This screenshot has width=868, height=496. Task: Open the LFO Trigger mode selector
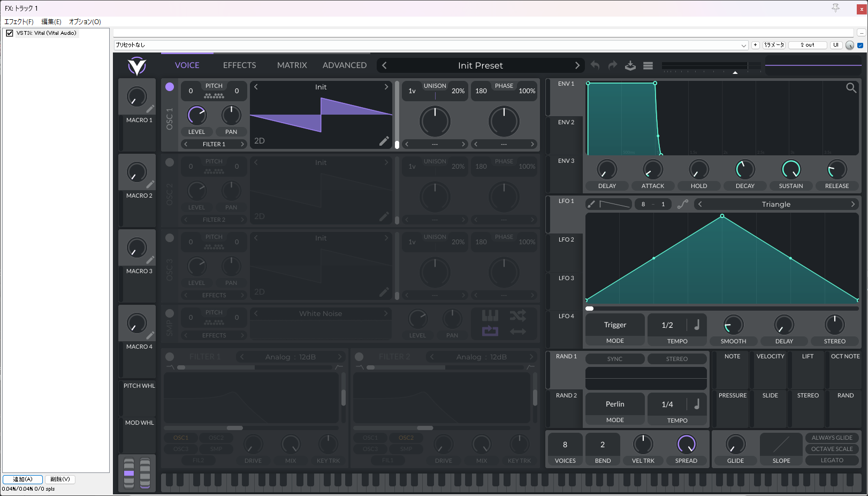click(x=615, y=325)
